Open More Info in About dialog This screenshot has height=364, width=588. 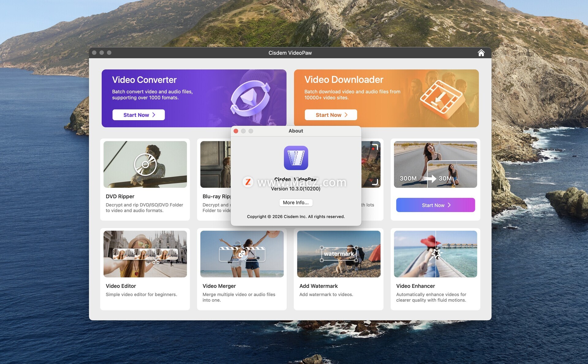[x=296, y=202]
